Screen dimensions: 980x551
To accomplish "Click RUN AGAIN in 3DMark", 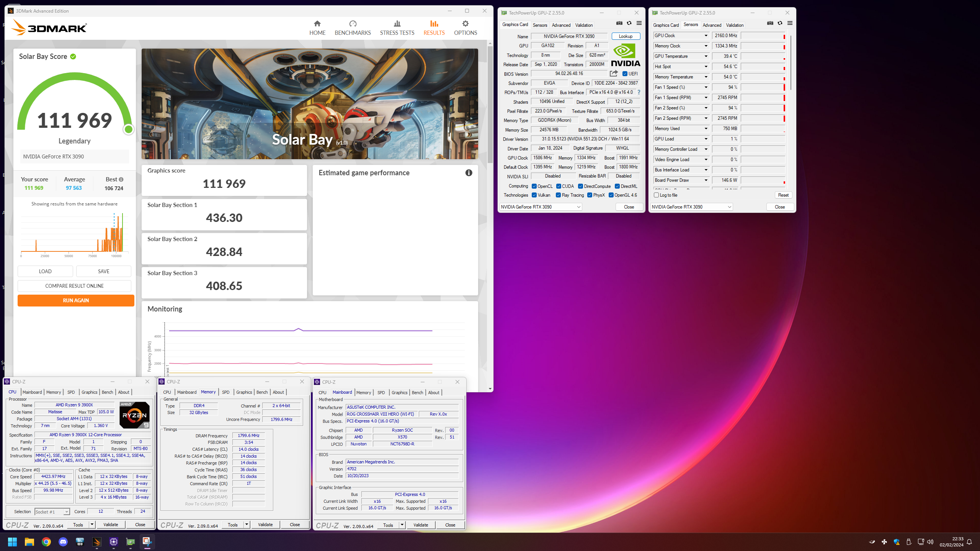I will [76, 300].
